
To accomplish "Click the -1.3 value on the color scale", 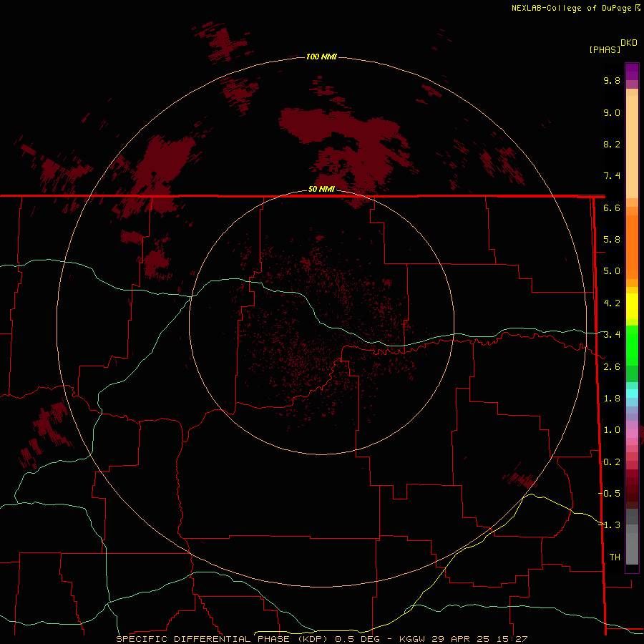I will [609, 525].
